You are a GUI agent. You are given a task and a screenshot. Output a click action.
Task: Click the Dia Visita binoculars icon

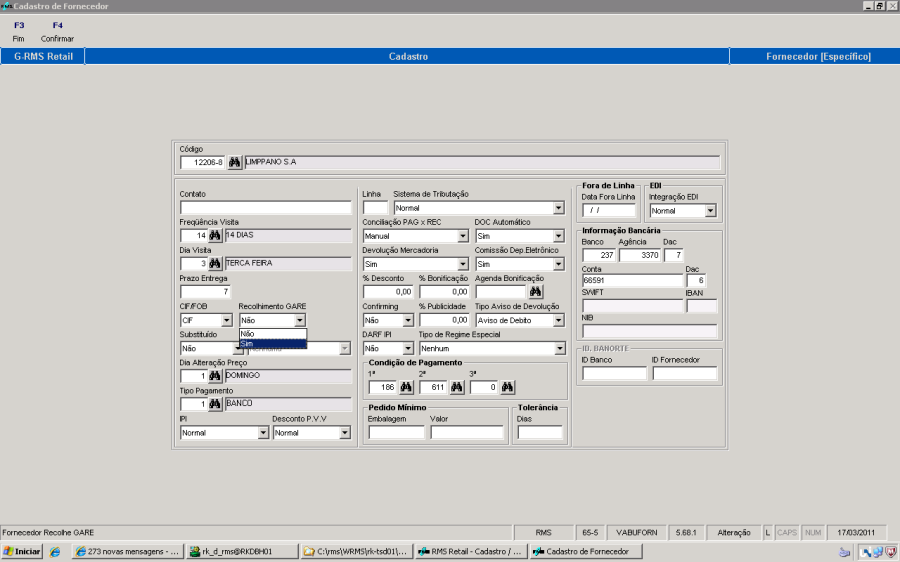215,263
